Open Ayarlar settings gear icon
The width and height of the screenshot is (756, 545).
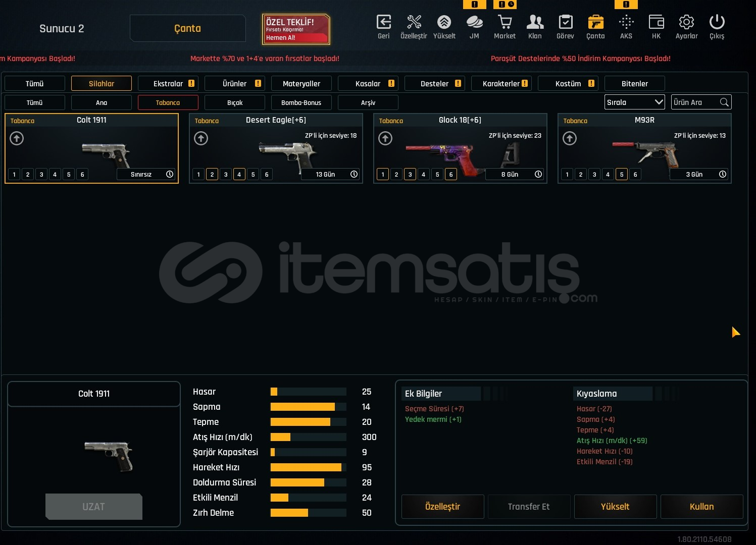click(686, 23)
